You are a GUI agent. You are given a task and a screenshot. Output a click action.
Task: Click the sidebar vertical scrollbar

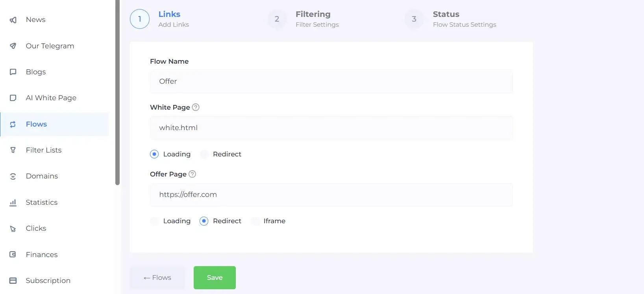pyautogui.click(x=117, y=92)
